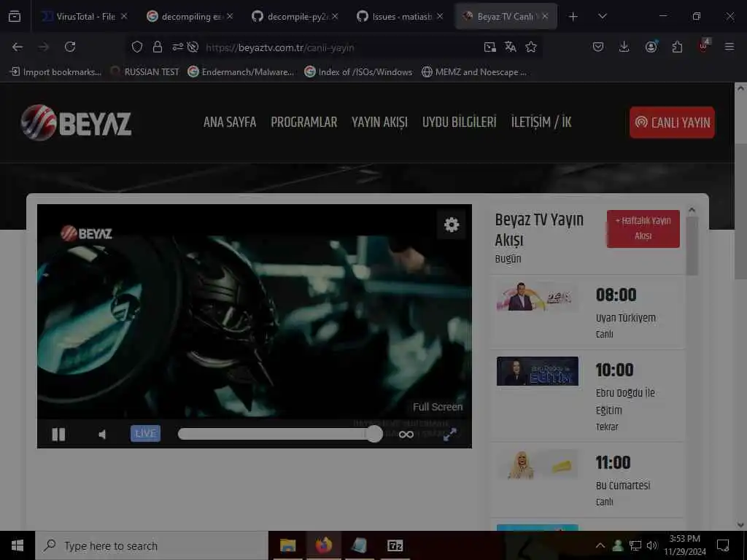
Task: Open the Extensions puzzle icon
Action: pyautogui.click(x=677, y=47)
